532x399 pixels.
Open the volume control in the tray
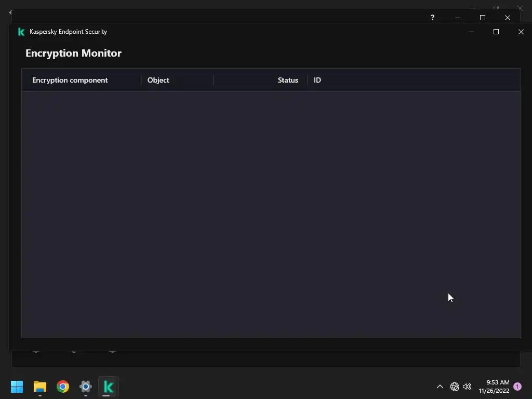(x=467, y=387)
